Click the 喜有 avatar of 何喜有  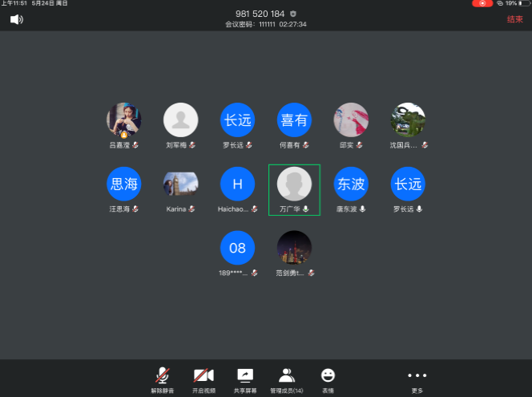[x=294, y=120]
